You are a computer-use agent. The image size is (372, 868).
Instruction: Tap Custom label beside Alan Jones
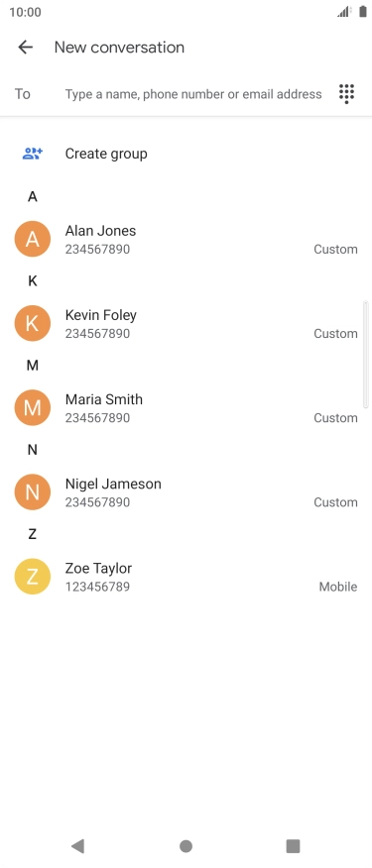point(335,249)
